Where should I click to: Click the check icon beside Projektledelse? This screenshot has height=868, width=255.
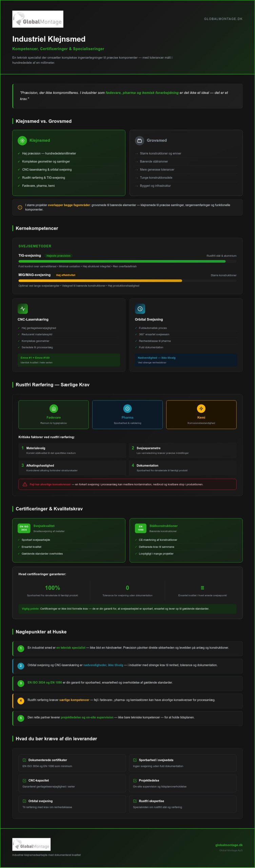tap(135, 780)
